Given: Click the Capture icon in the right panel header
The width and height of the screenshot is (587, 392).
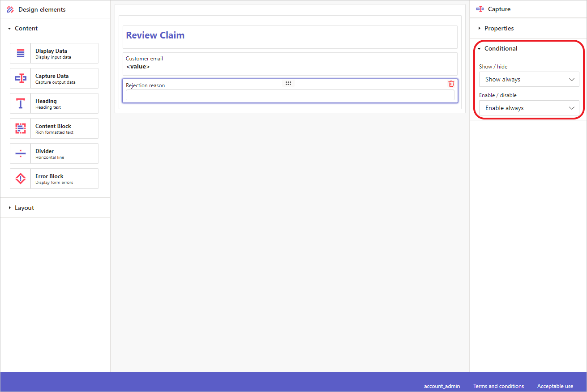Looking at the screenshot, I should (480, 9).
